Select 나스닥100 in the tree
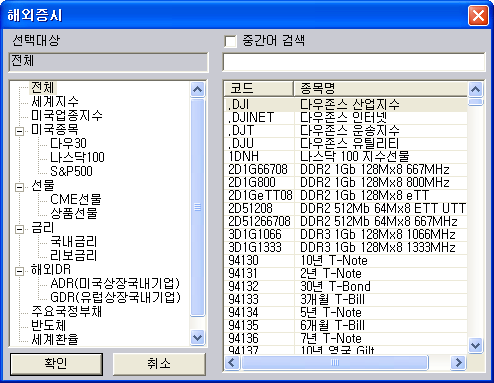The height and width of the screenshot is (383, 494). click(x=77, y=157)
